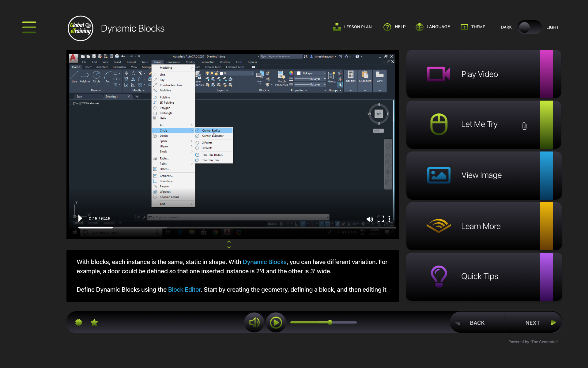Click the Polyline tool in ribbon

coord(85,77)
